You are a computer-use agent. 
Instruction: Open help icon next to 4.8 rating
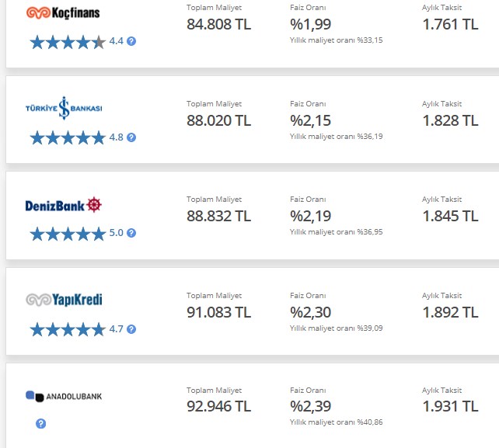pyautogui.click(x=131, y=137)
